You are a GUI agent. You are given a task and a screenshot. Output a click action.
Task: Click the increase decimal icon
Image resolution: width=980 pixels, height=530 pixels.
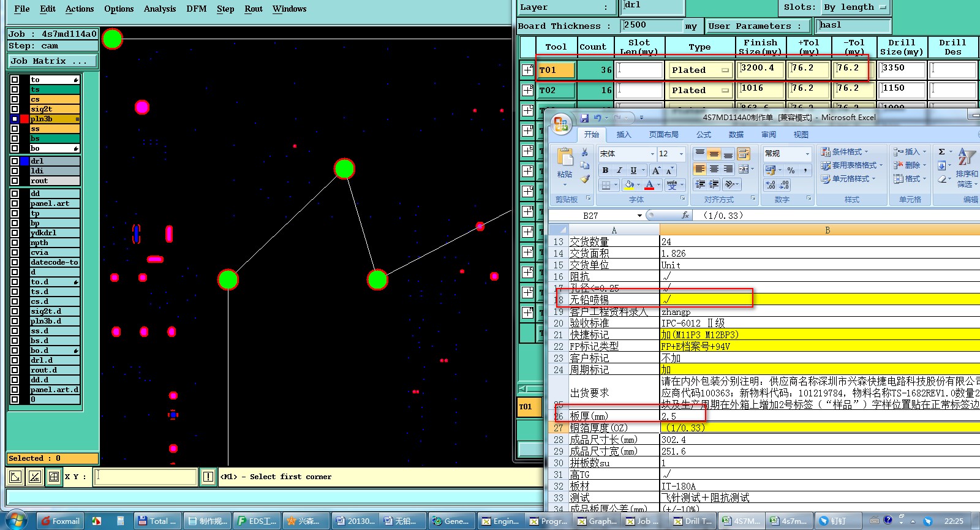click(771, 184)
